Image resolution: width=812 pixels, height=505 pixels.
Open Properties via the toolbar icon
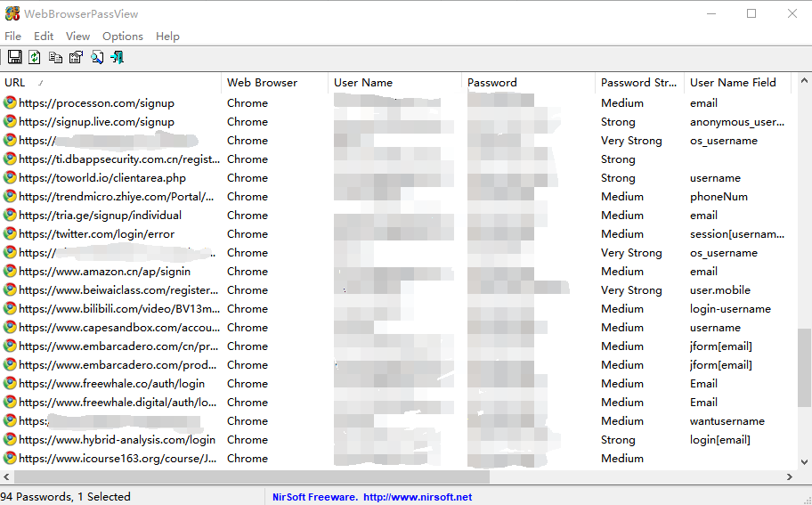pyautogui.click(x=77, y=57)
